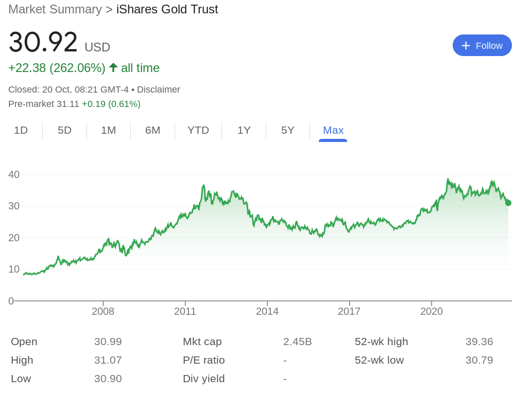Click the 30.92 current price
Image resolution: width=532 pixels, height=394 pixels.
tap(43, 42)
